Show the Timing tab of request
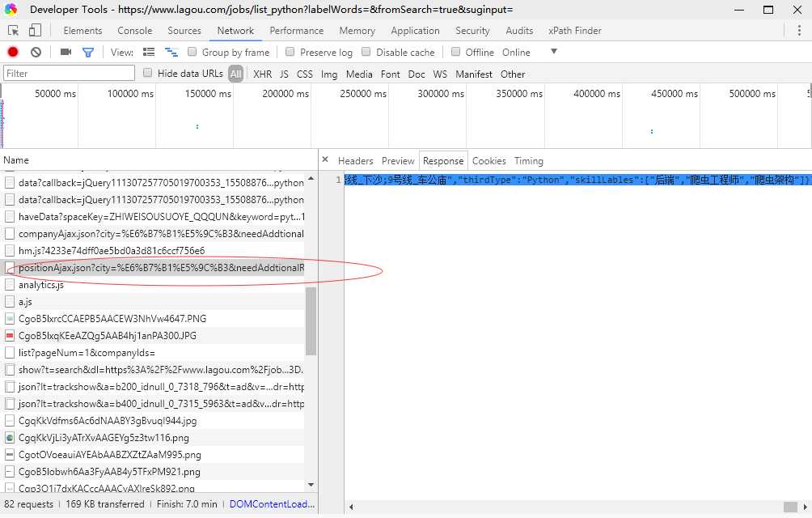Screen dimensions: 812x518 pyautogui.click(x=529, y=161)
